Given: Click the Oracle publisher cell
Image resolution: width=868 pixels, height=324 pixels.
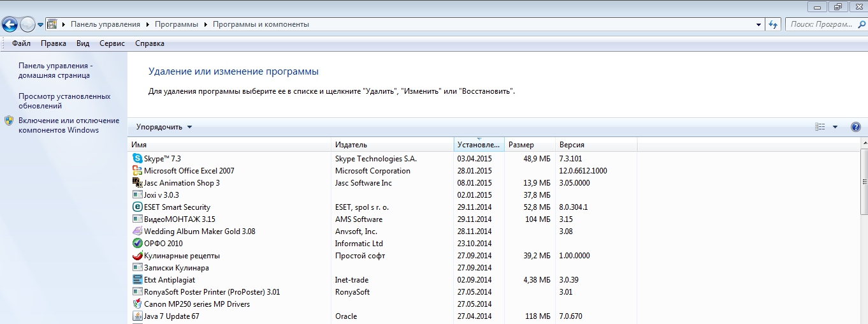Looking at the screenshot, I should pos(346,316).
